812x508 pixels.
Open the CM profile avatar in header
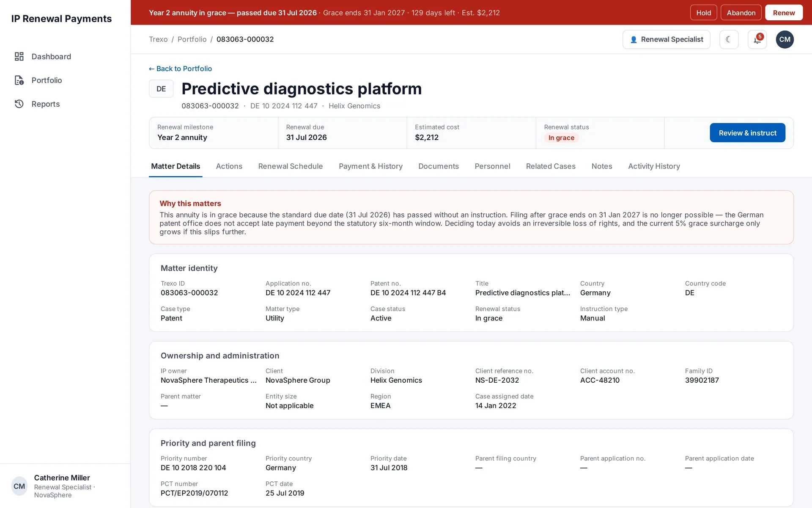pyautogui.click(x=785, y=39)
